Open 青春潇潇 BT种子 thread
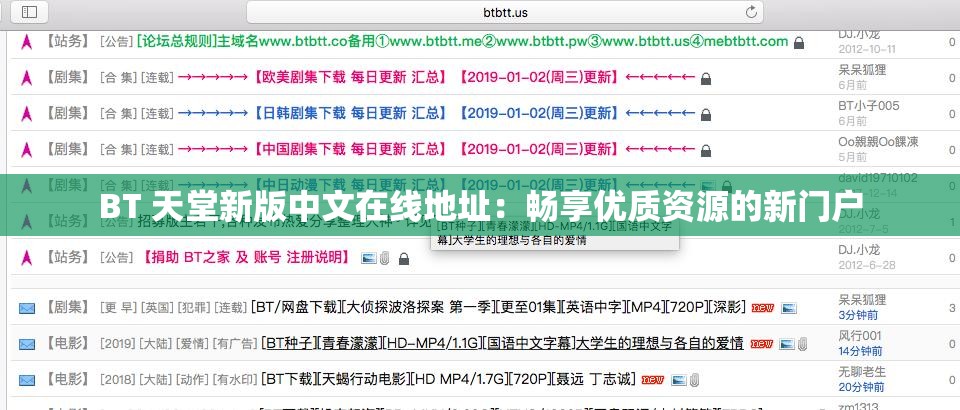 (x=503, y=343)
